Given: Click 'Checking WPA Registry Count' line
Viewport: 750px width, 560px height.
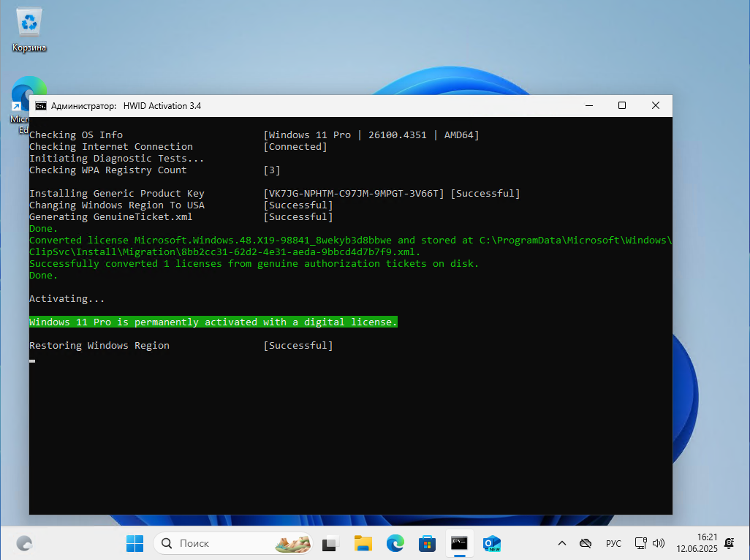Looking at the screenshot, I should click(x=107, y=170).
